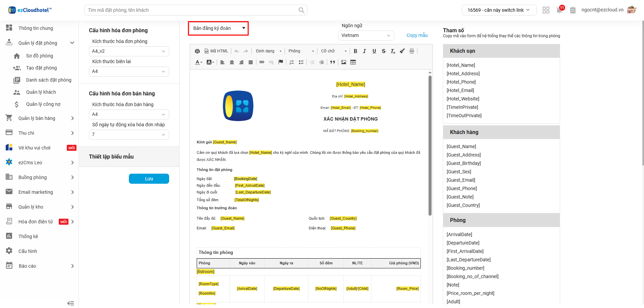
Task: Toggle italic formatting
Action: coord(364,51)
